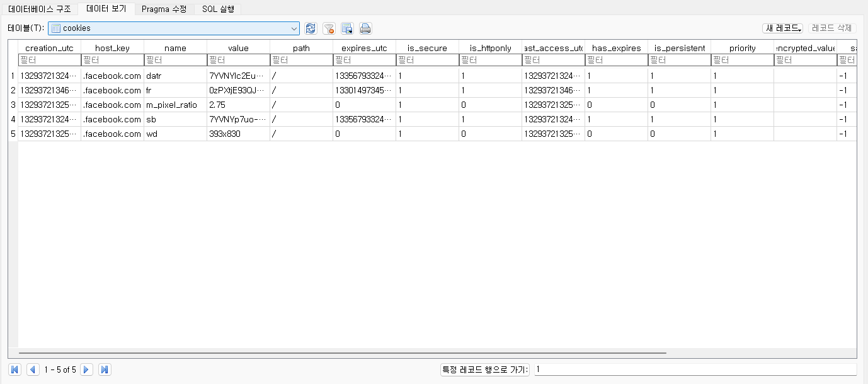Image resolution: width=868 pixels, height=384 pixels.
Task: Click the 레코드 삭제 button
Action: (x=832, y=28)
